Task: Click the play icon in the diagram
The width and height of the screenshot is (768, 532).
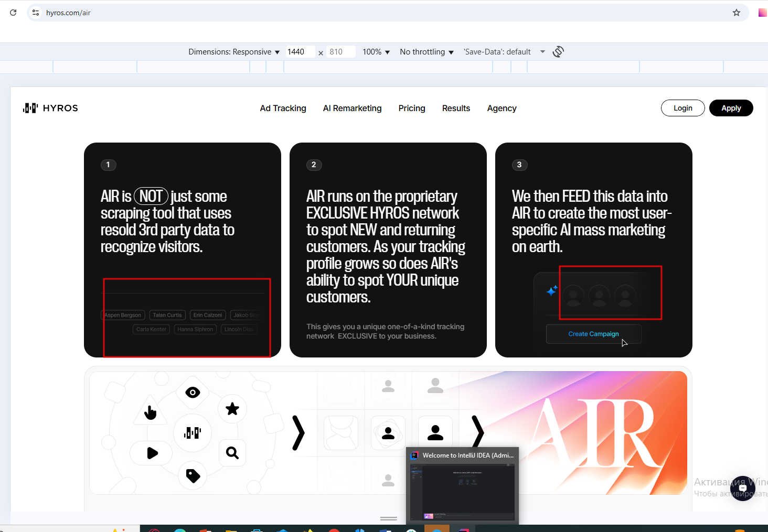Action: tap(153, 453)
